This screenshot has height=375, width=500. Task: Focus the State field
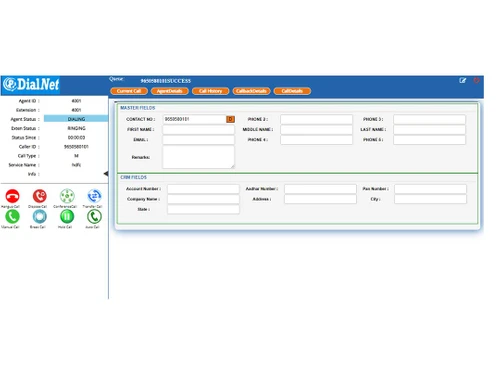point(203,209)
